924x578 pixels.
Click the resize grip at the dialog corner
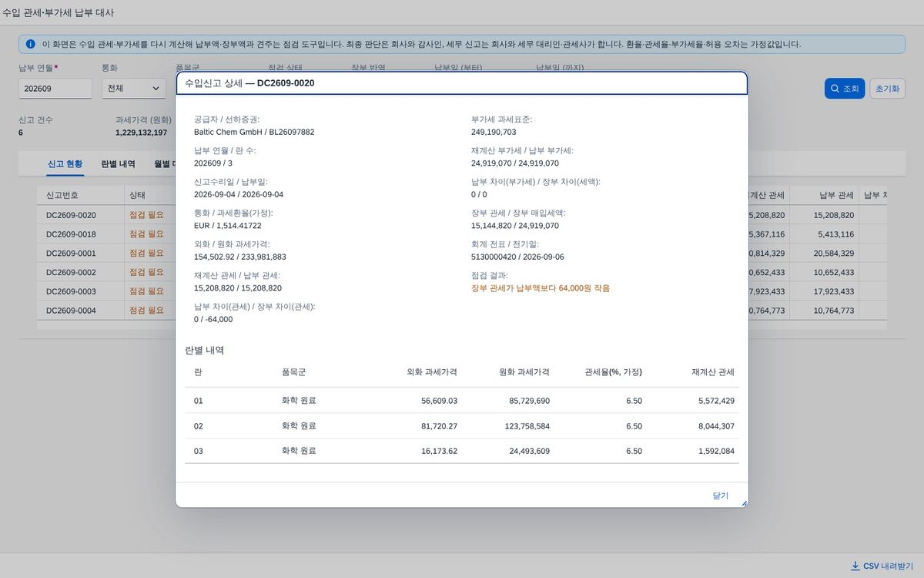point(744,503)
